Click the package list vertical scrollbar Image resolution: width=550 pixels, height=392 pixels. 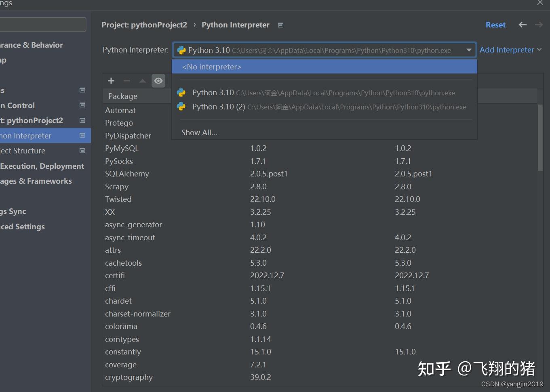coord(540,137)
